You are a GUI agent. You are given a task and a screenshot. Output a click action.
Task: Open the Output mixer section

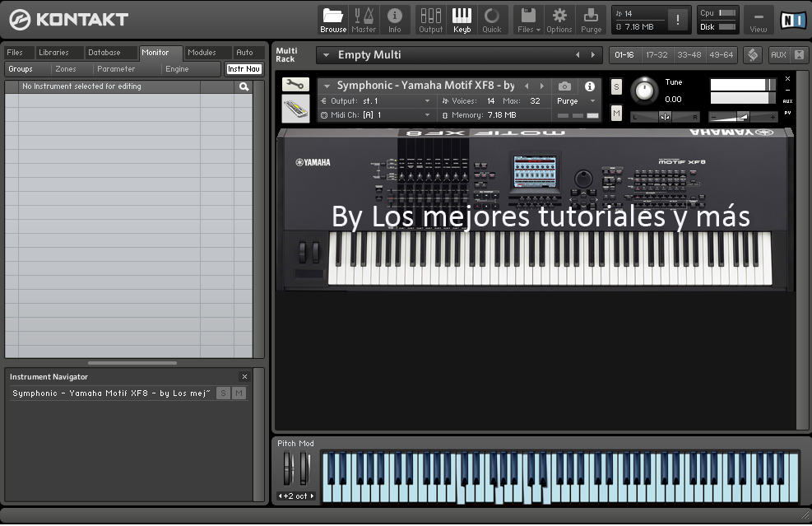click(x=431, y=21)
